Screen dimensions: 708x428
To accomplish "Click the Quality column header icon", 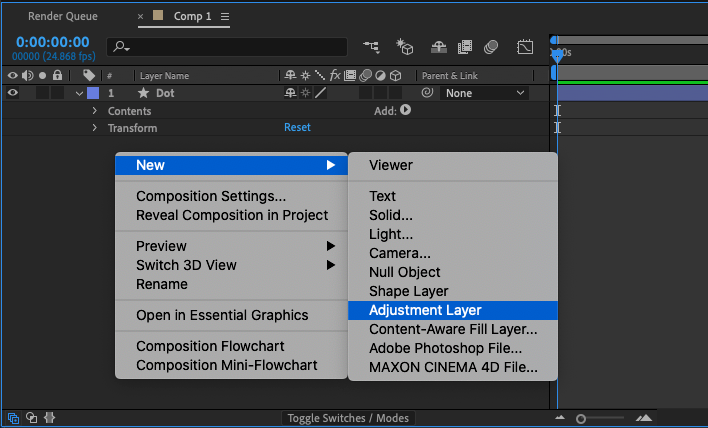I will pyautogui.click(x=320, y=75).
